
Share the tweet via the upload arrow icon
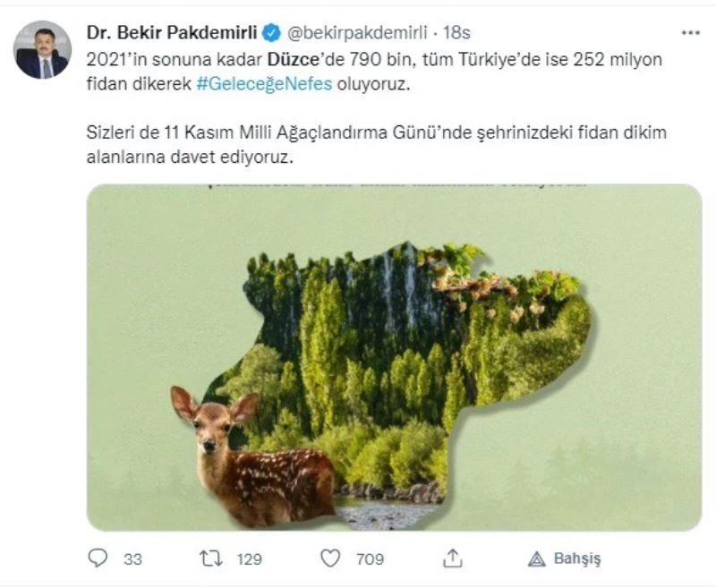[452, 557]
